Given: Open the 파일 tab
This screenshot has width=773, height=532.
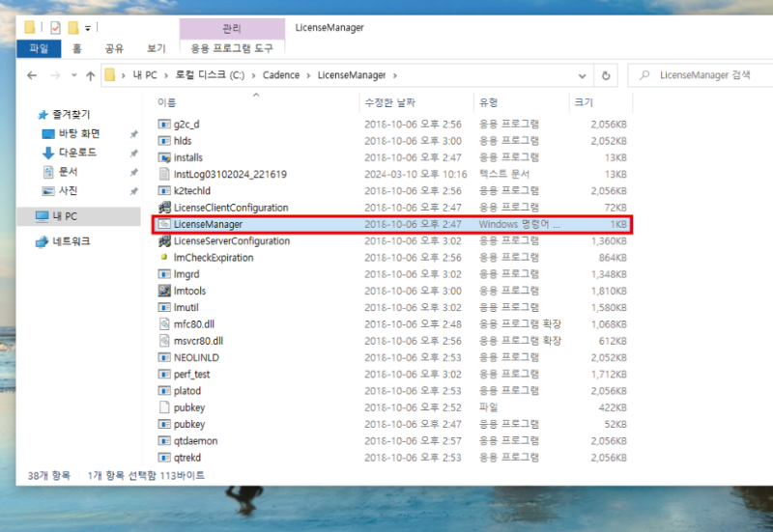Looking at the screenshot, I should (39, 48).
